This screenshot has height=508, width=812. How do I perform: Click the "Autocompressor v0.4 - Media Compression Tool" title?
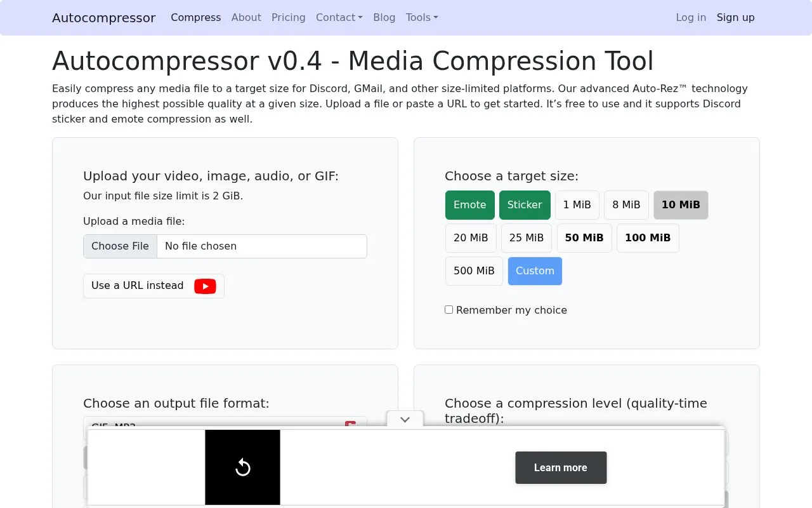click(x=353, y=62)
